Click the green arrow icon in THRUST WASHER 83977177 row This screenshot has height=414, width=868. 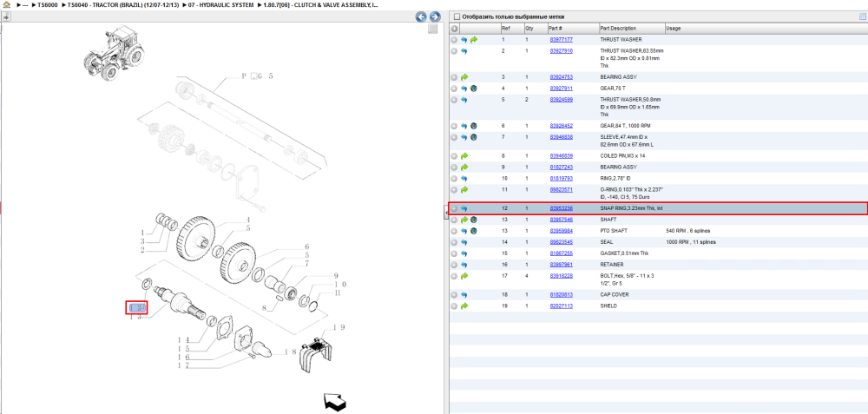(474, 40)
